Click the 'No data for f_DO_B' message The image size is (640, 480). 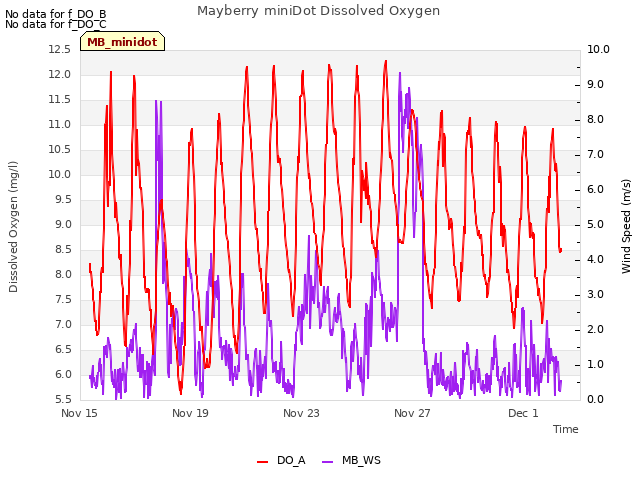coord(56,14)
